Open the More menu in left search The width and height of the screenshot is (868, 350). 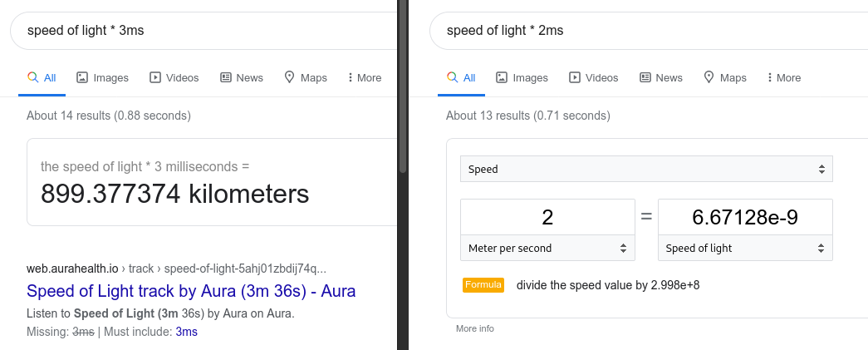coord(365,77)
